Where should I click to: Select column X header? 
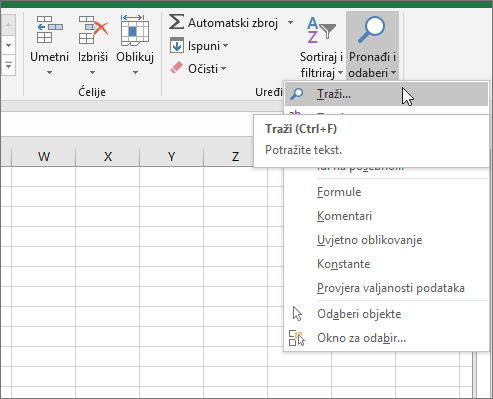108,156
